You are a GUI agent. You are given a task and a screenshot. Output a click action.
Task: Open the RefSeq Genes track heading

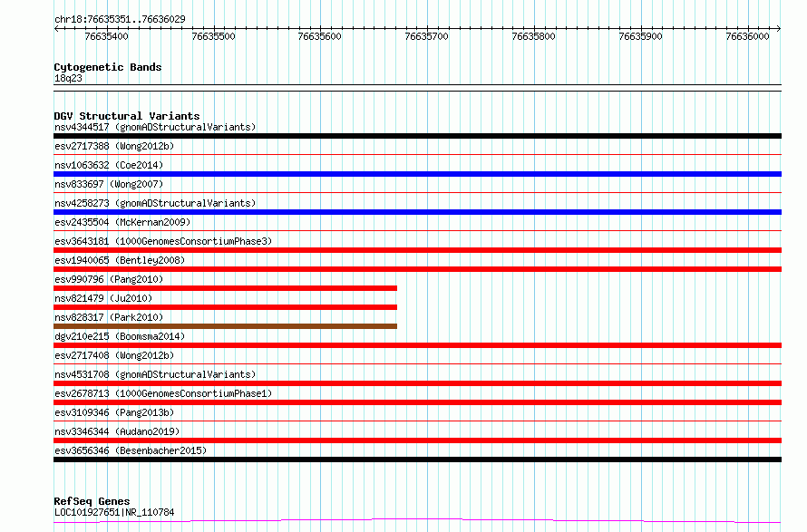(x=92, y=501)
